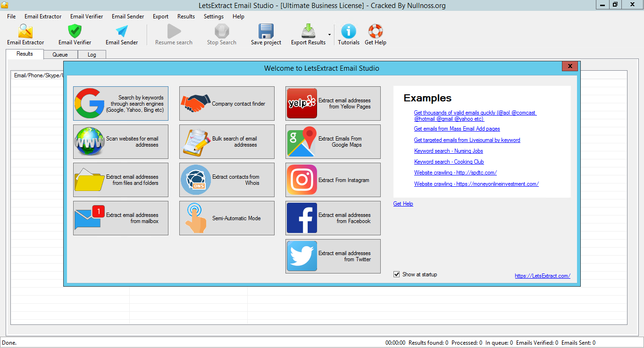Click the Examples heading text
Screen dimensions: 644x348
click(x=427, y=98)
